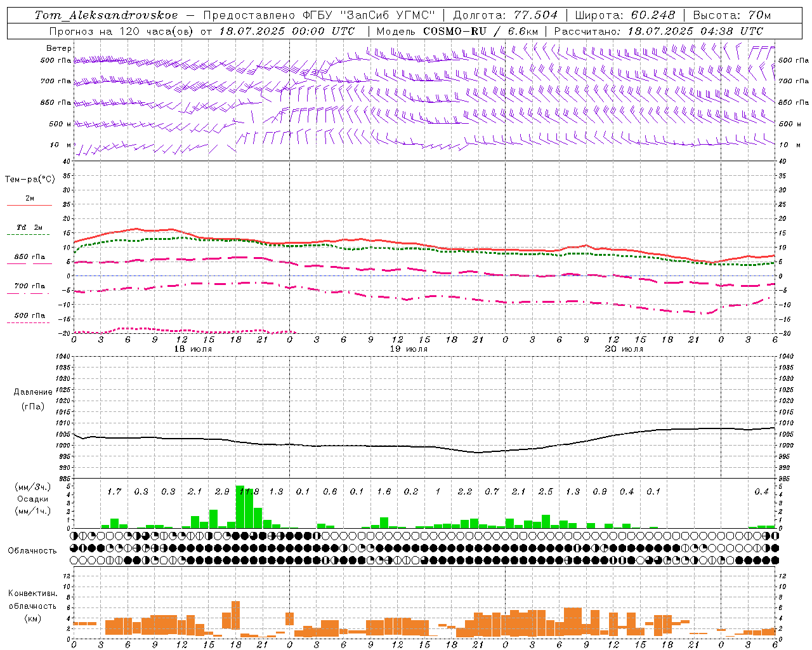Click the '2м' temperature legend entry
The image size is (812, 650).
(30, 199)
